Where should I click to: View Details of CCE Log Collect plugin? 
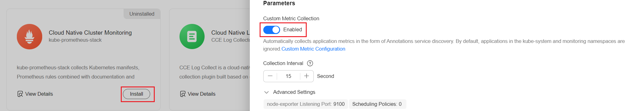[x=202, y=94]
